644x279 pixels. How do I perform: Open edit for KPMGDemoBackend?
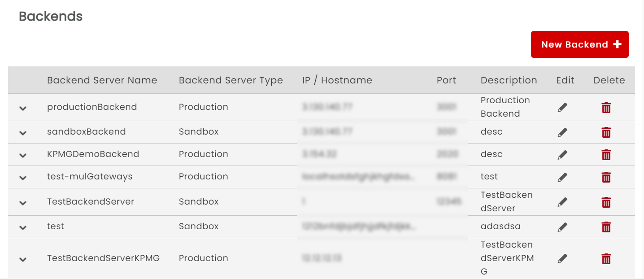coord(562,155)
